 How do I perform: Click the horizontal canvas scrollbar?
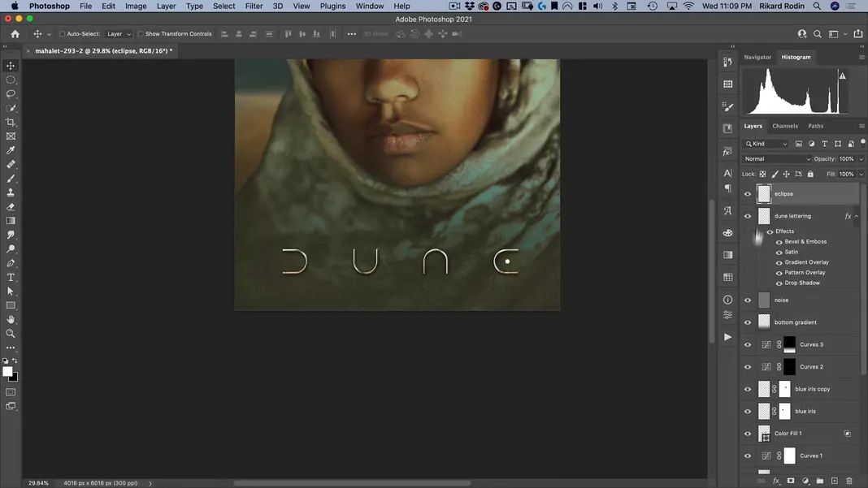coord(352,483)
